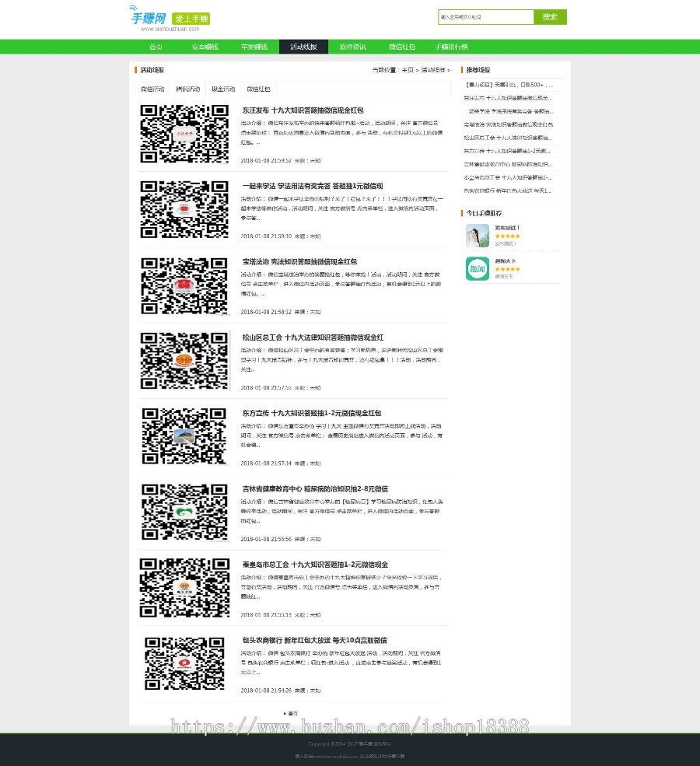The height and width of the screenshot is (766, 700).
Task: Click 主页 in the breadcrumb path
Action: click(x=408, y=70)
